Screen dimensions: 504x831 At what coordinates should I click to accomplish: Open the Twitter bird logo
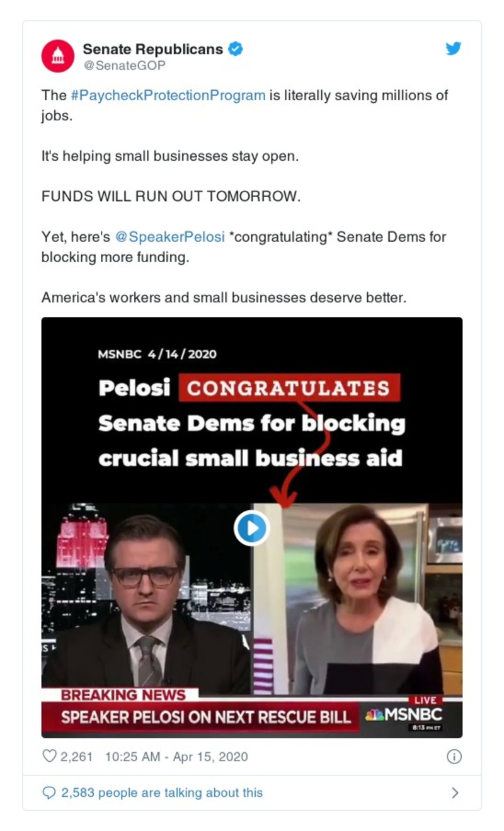coord(454,49)
